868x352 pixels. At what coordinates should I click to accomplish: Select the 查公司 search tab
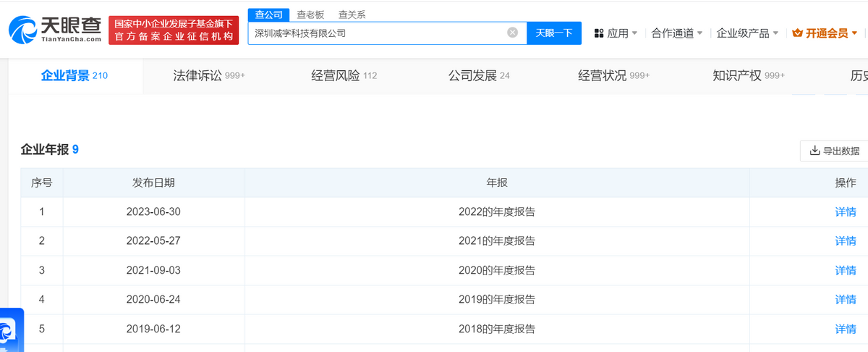(x=269, y=14)
